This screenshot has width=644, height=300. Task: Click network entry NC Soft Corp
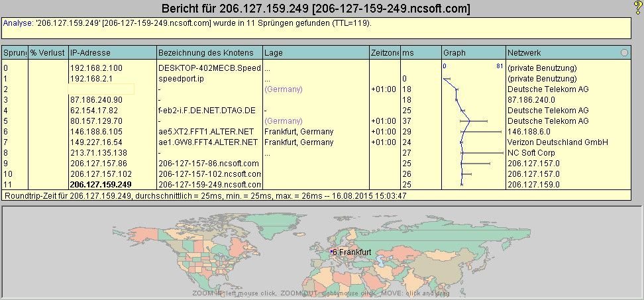click(x=531, y=153)
